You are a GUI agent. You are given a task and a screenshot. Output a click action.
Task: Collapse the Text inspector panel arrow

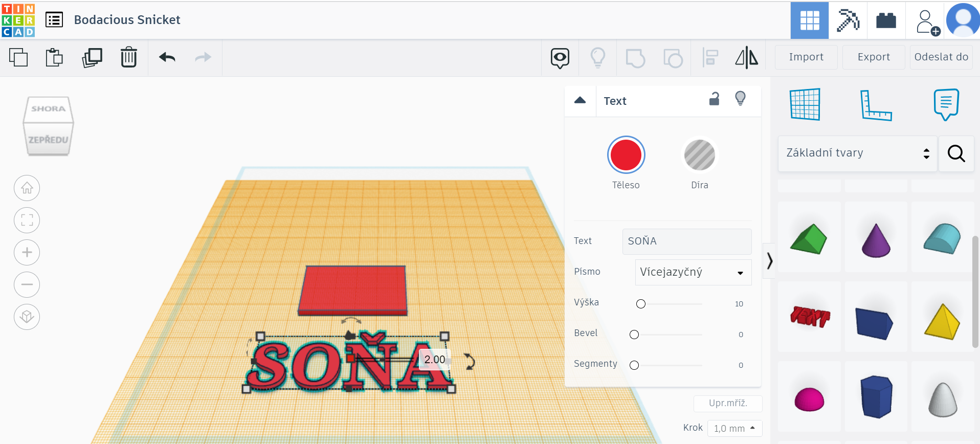[x=580, y=101]
